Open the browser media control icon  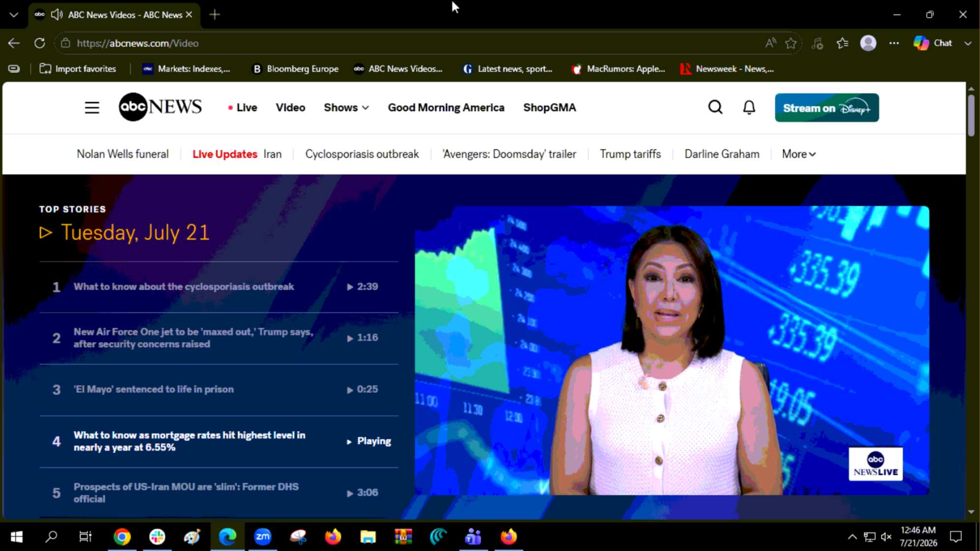pyautogui.click(x=817, y=43)
